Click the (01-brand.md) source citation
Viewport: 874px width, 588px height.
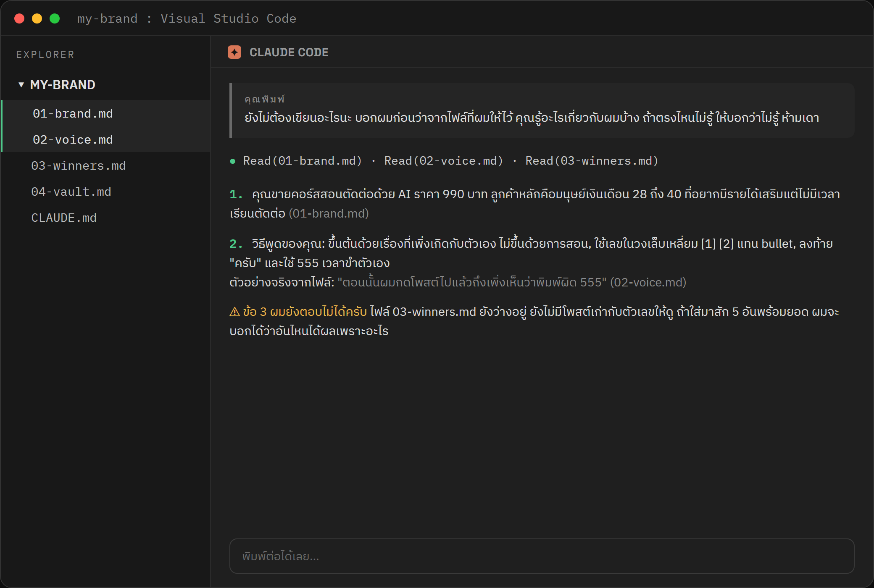tap(329, 213)
